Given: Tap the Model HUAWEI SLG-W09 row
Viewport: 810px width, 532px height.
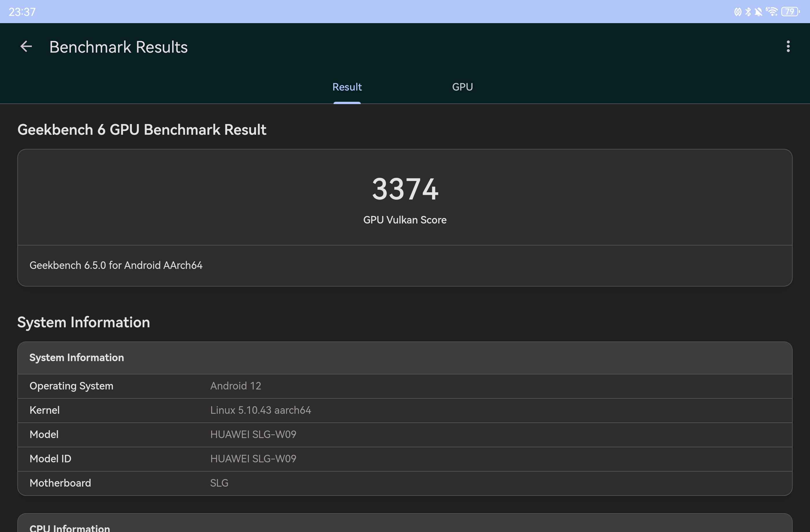Looking at the screenshot, I should [405, 434].
